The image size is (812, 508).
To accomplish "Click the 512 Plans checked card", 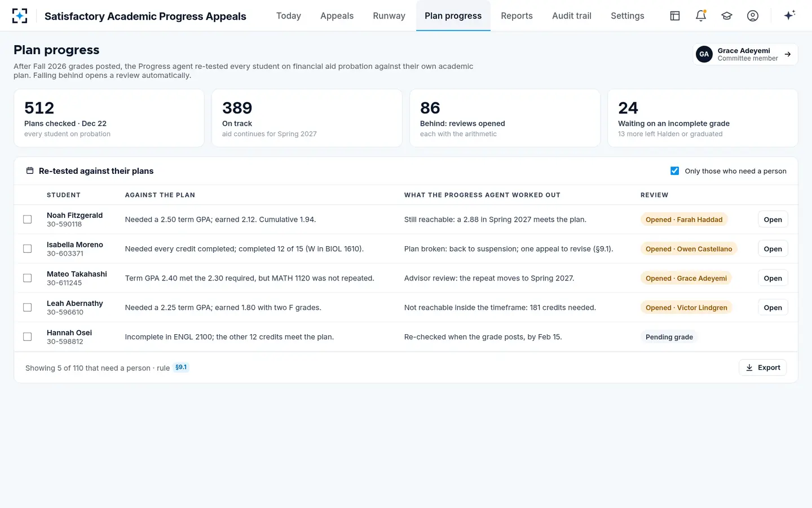I will click(x=109, y=118).
